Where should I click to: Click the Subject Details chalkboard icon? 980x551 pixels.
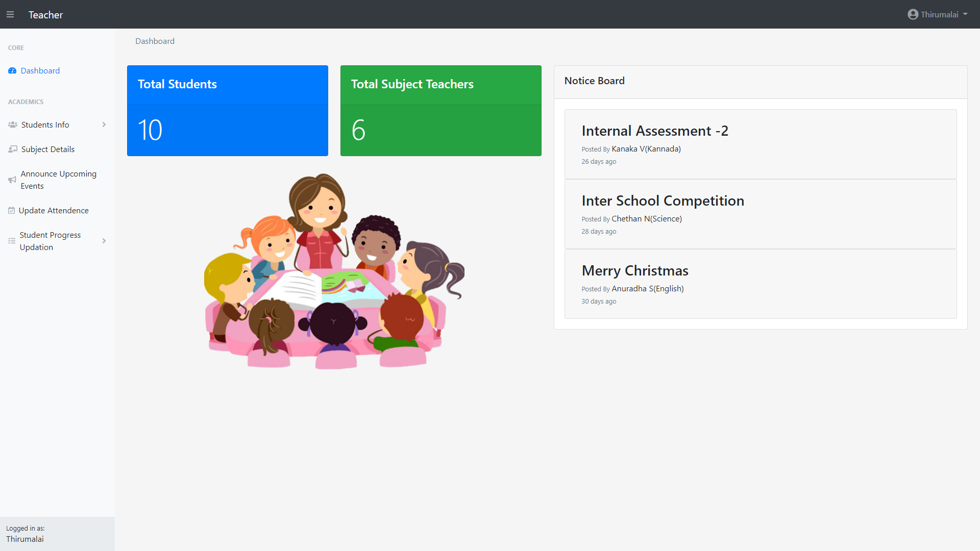(13, 149)
